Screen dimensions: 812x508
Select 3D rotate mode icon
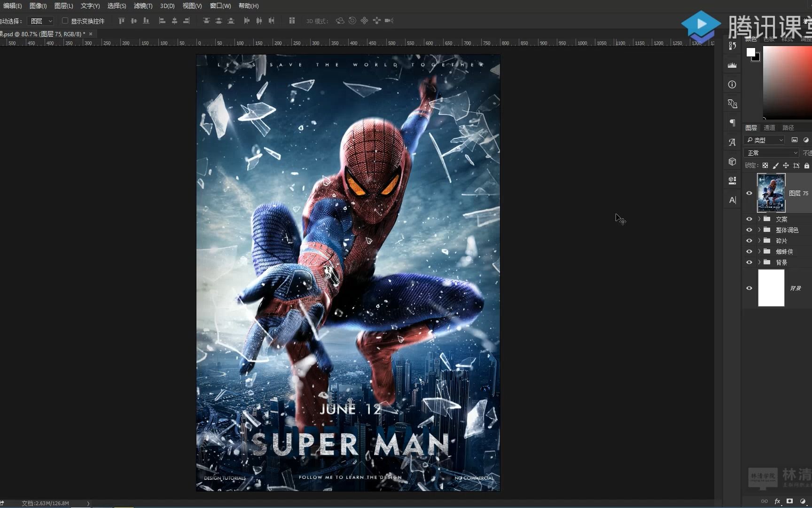(340, 21)
